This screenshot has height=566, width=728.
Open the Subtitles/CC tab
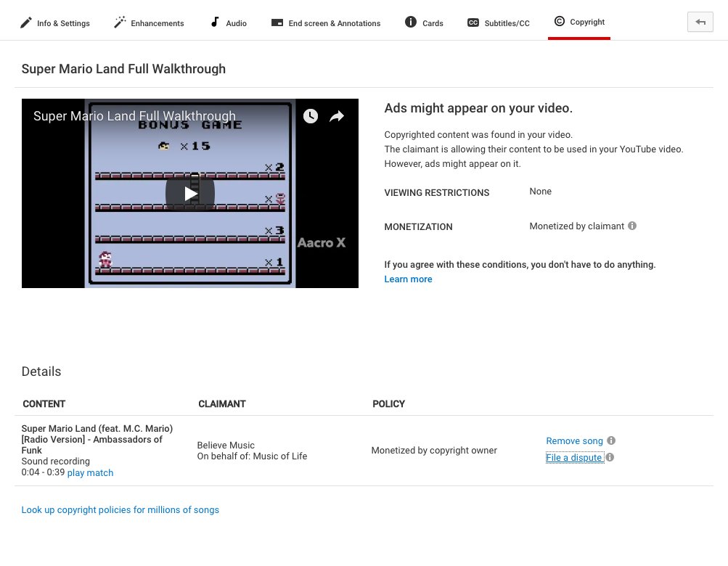click(498, 22)
